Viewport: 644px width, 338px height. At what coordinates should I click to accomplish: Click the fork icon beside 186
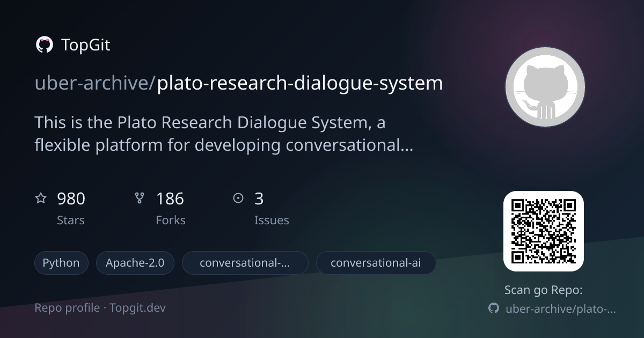(x=140, y=199)
